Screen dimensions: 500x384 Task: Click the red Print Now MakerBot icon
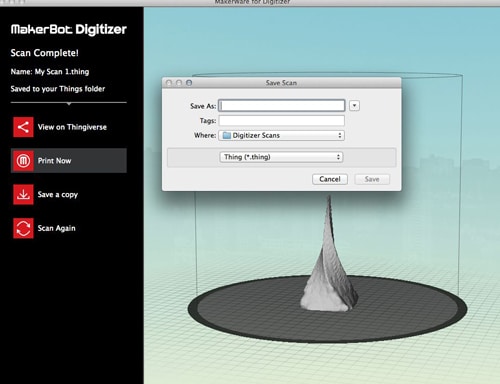(23, 161)
